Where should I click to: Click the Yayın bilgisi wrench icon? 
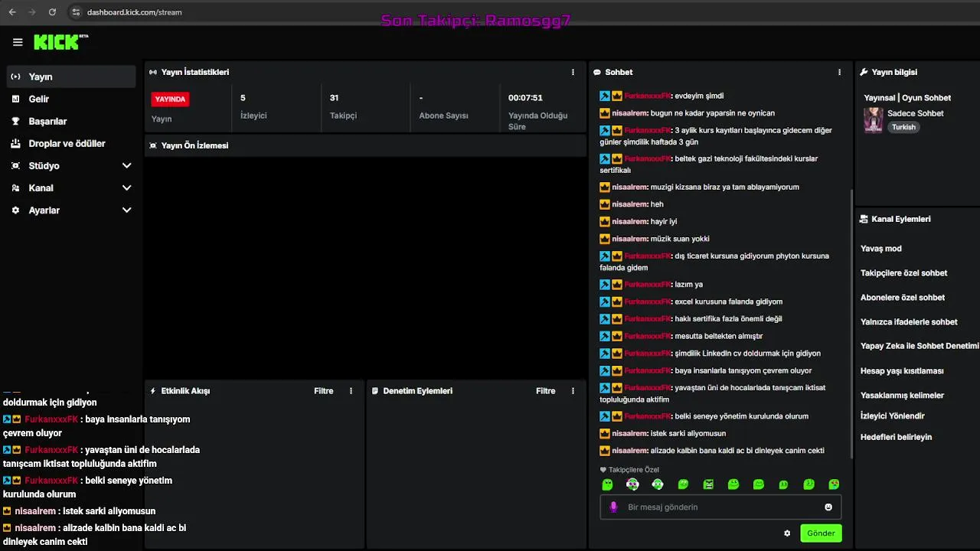point(864,72)
